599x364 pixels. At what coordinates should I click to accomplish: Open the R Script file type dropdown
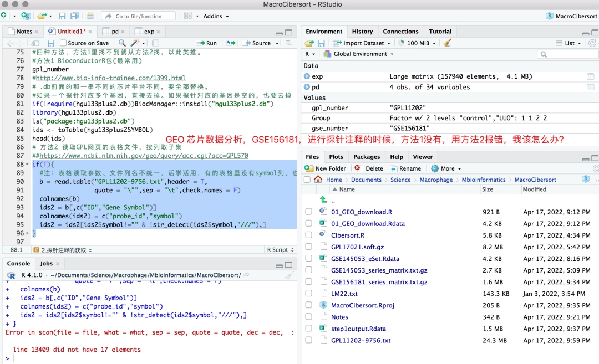pos(281,250)
